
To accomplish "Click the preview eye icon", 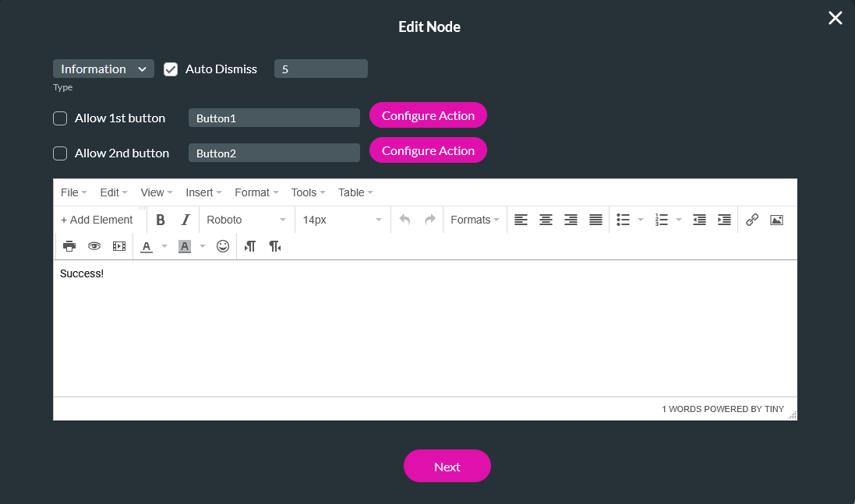I will coord(94,246).
